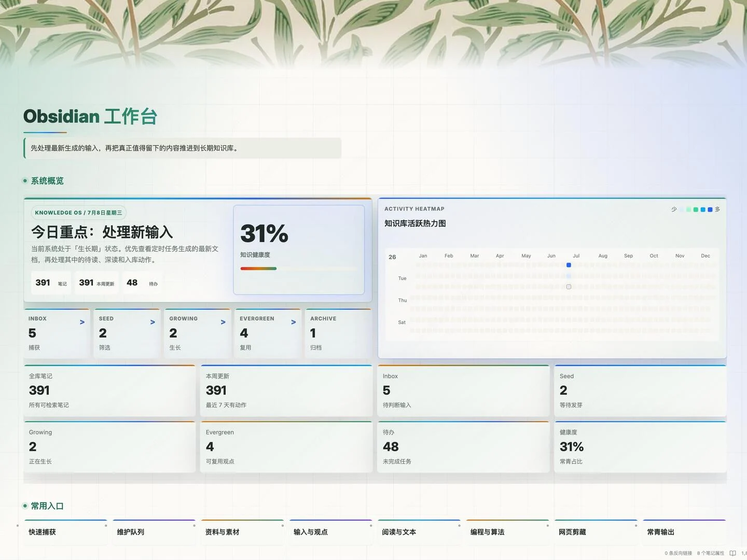The image size is (747, 560).
Task: Open the 快速捕获 shortcut
Action: click(x=65, y=532)
